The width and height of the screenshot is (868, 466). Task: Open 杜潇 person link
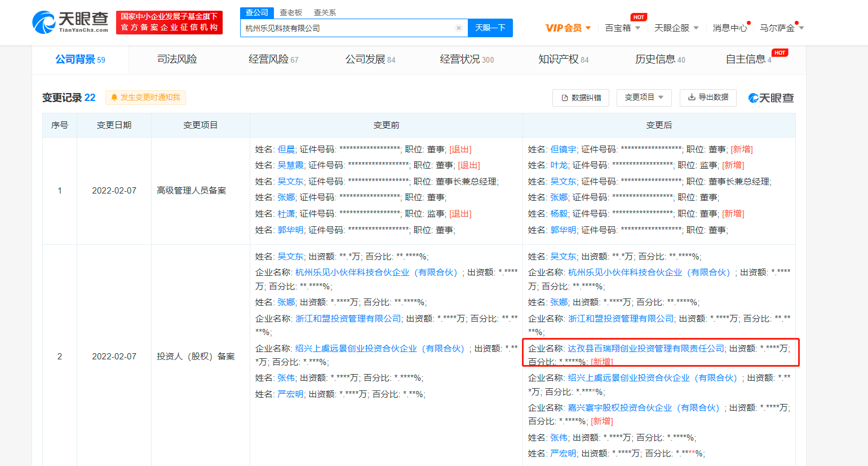tap(286, 214)
